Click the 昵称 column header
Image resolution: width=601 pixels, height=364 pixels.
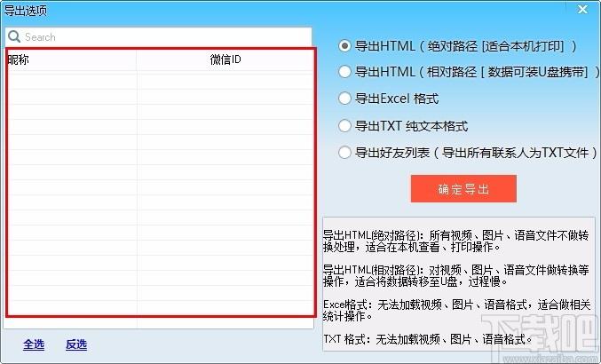point(72,59)
